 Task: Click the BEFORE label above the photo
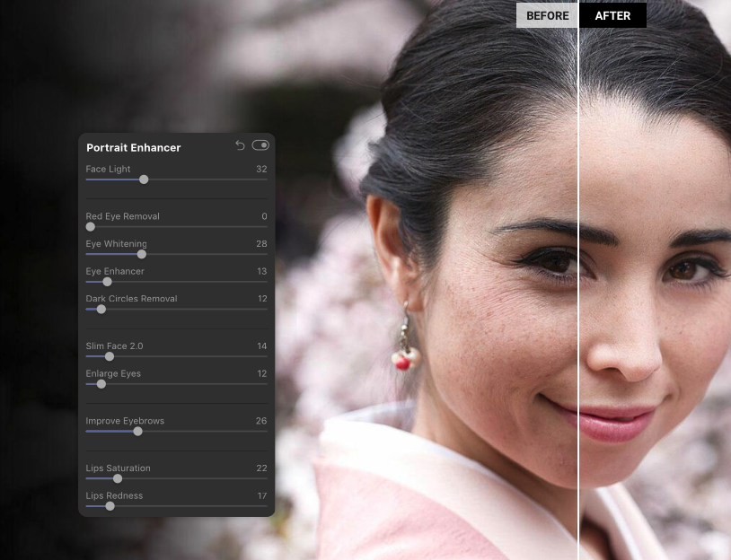(x=547, y=15)
